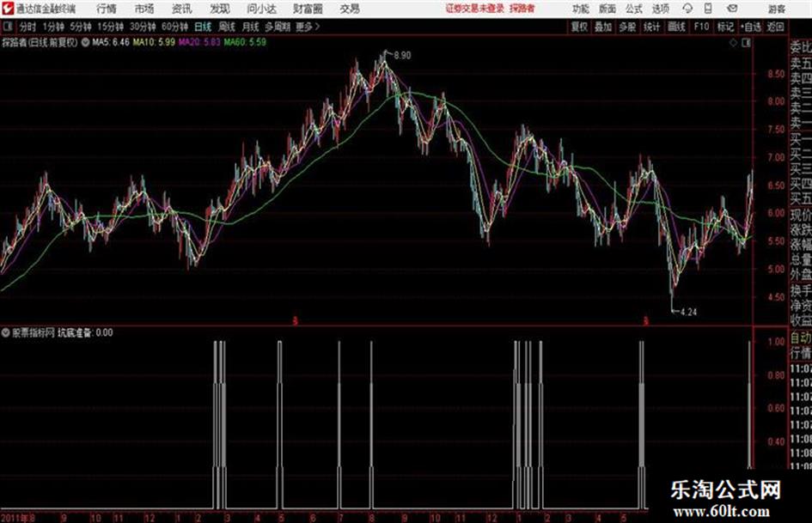Click the MA60: 5.59 indicator value
Image resolution: width=812 pixels, height=523 pixels.
click(x=245, y=42)
